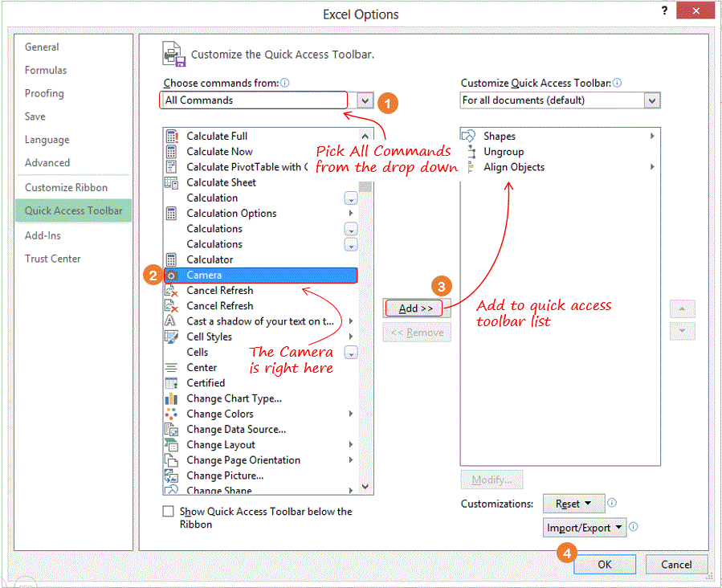This screenshot has height=588, width=722.
Task: Click the Calculator command icon
Action: click(171, 259)
